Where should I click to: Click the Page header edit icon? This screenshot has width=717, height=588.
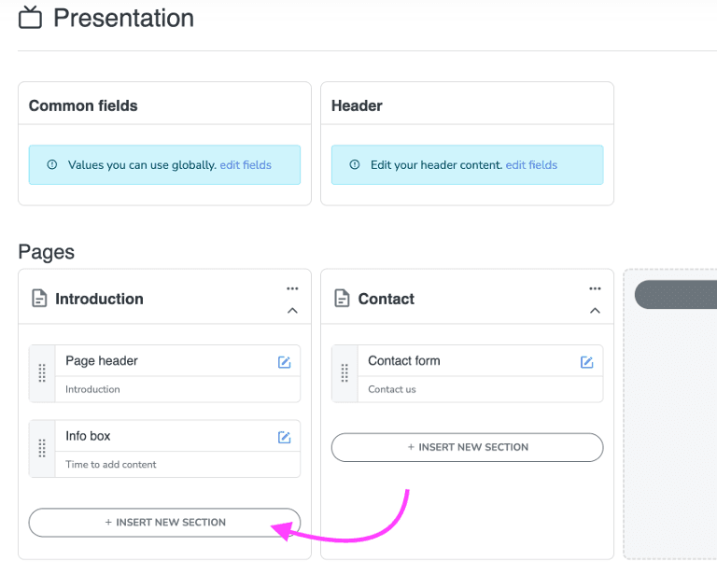285,362
